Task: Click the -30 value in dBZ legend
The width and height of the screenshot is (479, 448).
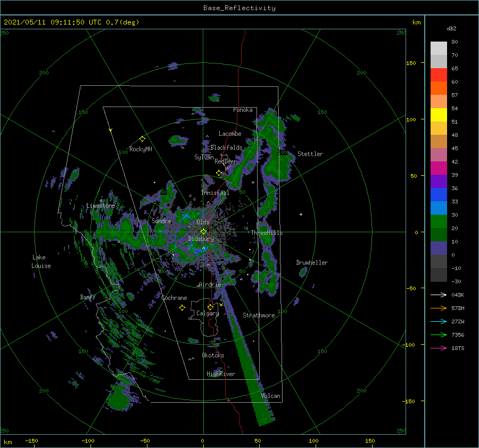Action: [456, 282]
